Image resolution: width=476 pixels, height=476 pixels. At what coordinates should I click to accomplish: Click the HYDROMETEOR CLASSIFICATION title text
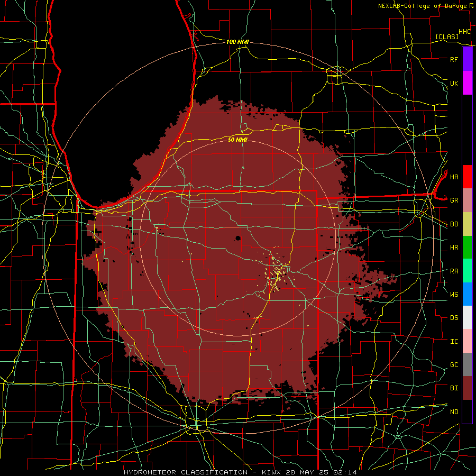coord(186,472)
